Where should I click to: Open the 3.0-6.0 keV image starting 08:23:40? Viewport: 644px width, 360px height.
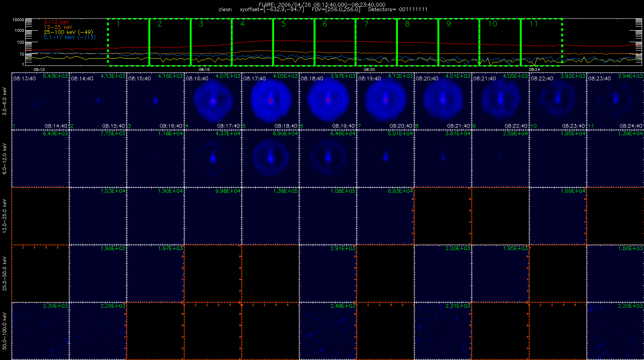(x=615, y=101)
